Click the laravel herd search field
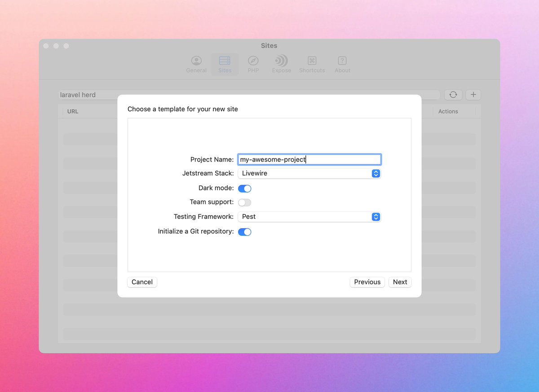This screenshot has height=392, width=539. (249, 95)
